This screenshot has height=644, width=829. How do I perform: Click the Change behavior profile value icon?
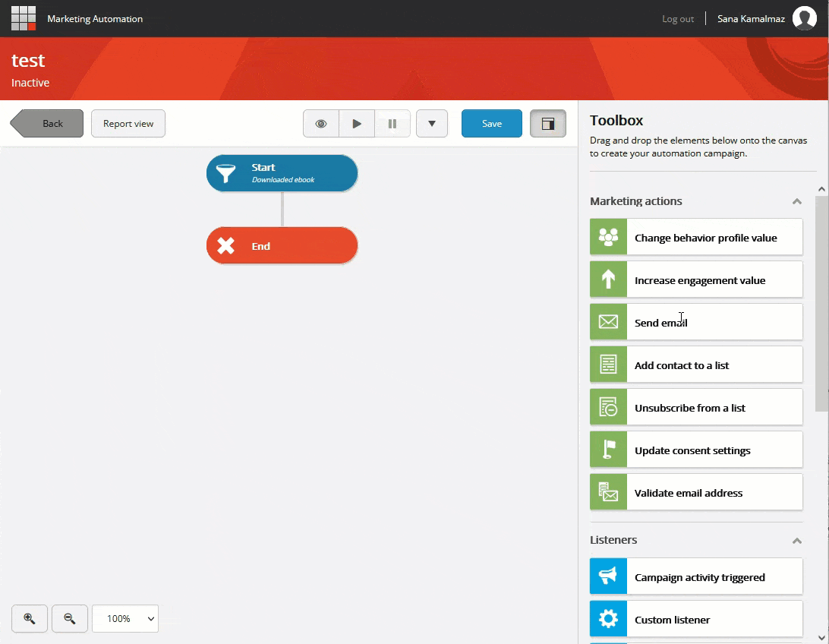609,238
